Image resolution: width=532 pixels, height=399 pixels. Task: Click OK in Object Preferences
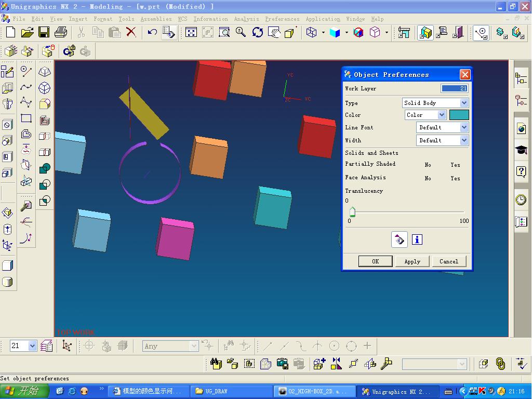click(x=375, y=261)
